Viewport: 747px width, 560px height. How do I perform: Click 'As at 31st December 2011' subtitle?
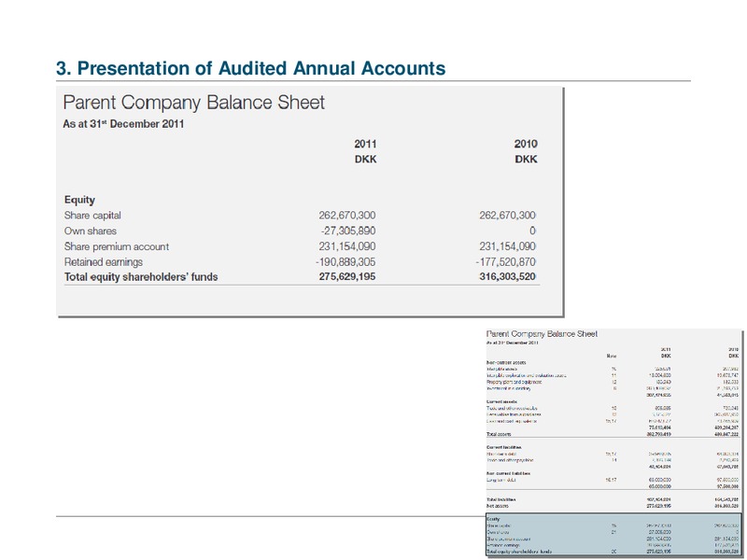(123, 124)
